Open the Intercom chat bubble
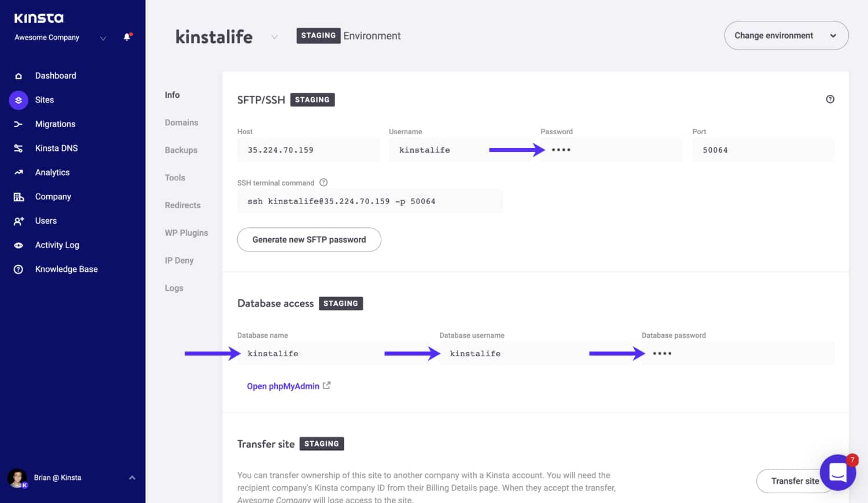This screenshot has height=503, width=868. click(x=837, y=472)
